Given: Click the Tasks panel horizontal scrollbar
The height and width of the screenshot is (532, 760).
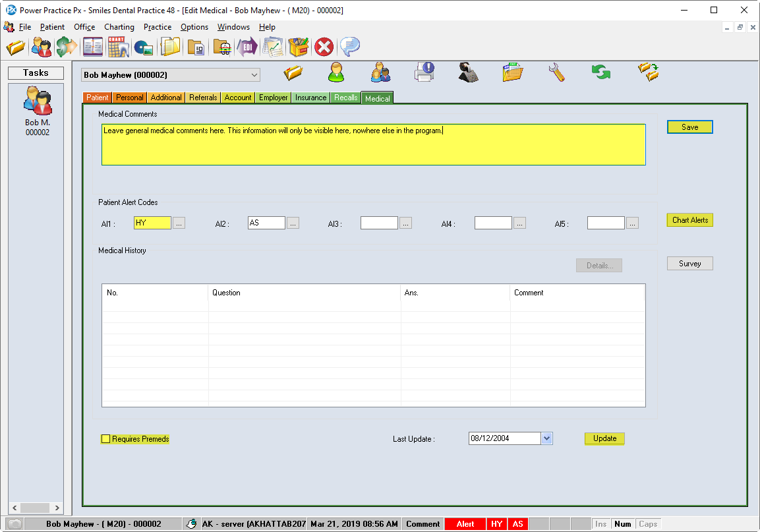Looking at the screenshot, I should (36, 508).
